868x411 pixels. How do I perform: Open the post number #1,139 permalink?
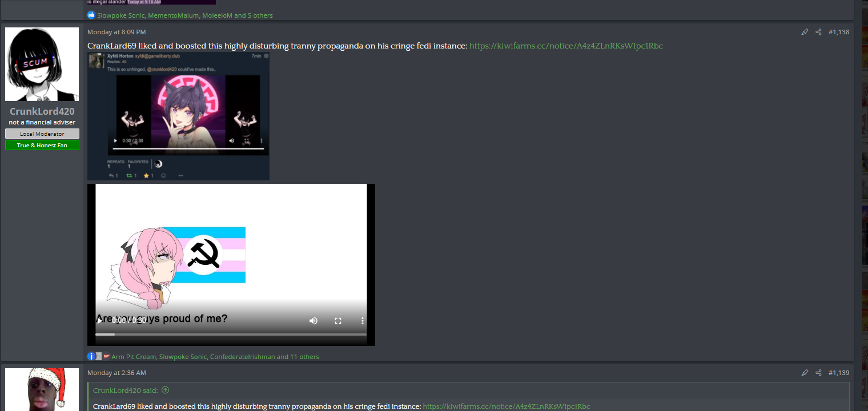coord(838,373)
